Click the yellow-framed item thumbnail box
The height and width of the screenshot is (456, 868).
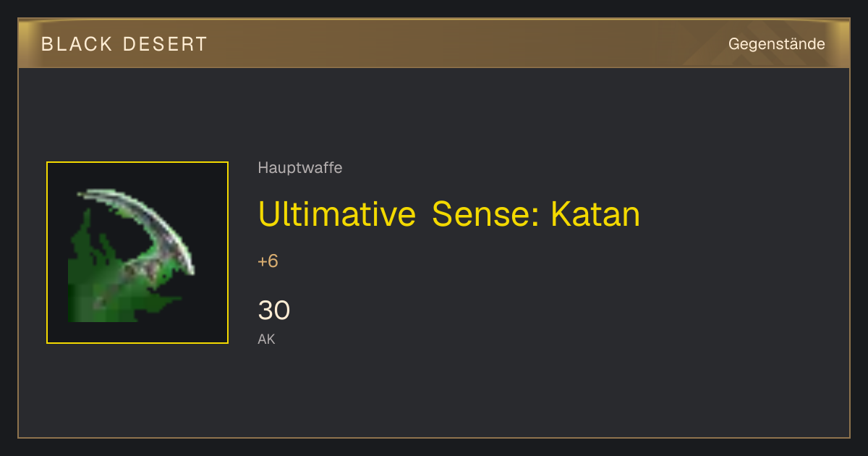[137, 253]
